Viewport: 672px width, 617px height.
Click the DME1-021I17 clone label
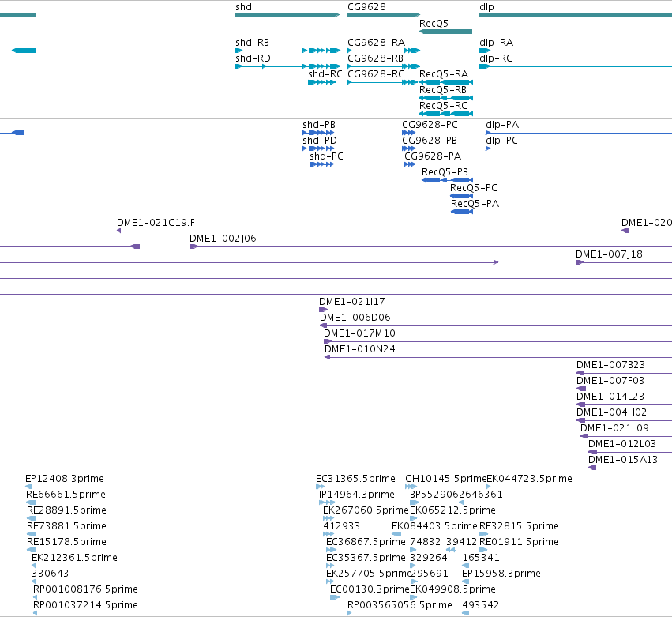pos(352,302)
